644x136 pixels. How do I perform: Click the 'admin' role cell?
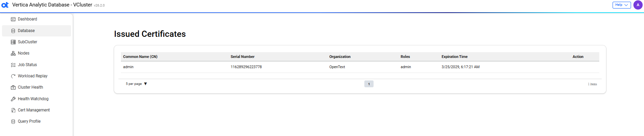pyautogui.click(x=406, y=67)
